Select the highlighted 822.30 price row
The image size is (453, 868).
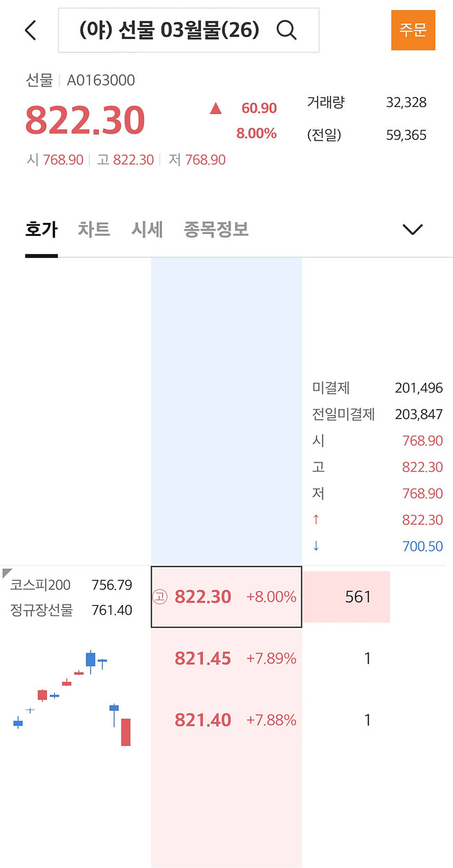pyautogui.click(x=225, y=597)
